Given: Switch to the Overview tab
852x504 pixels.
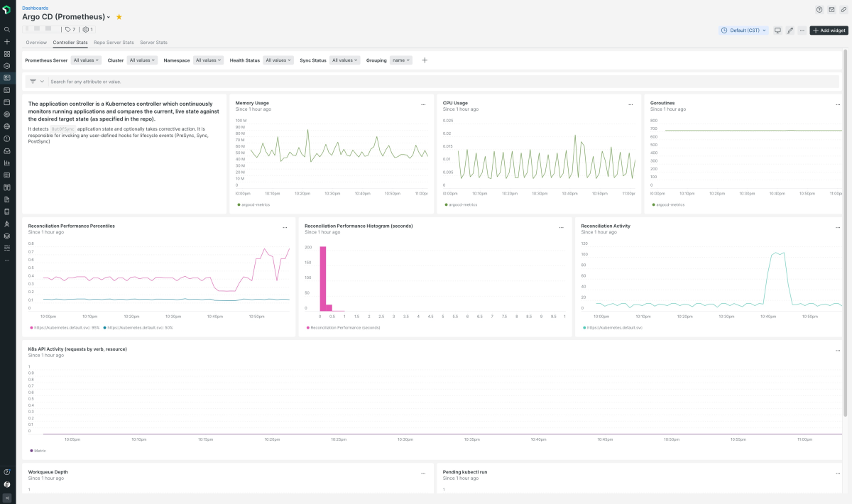Looking at the screenshot, I should coord(36,43).
